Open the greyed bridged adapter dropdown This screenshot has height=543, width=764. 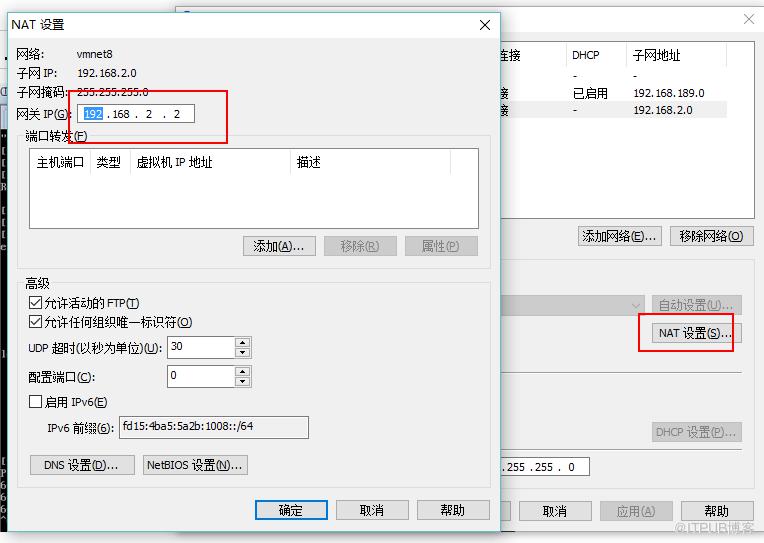(x=573, y=305)
